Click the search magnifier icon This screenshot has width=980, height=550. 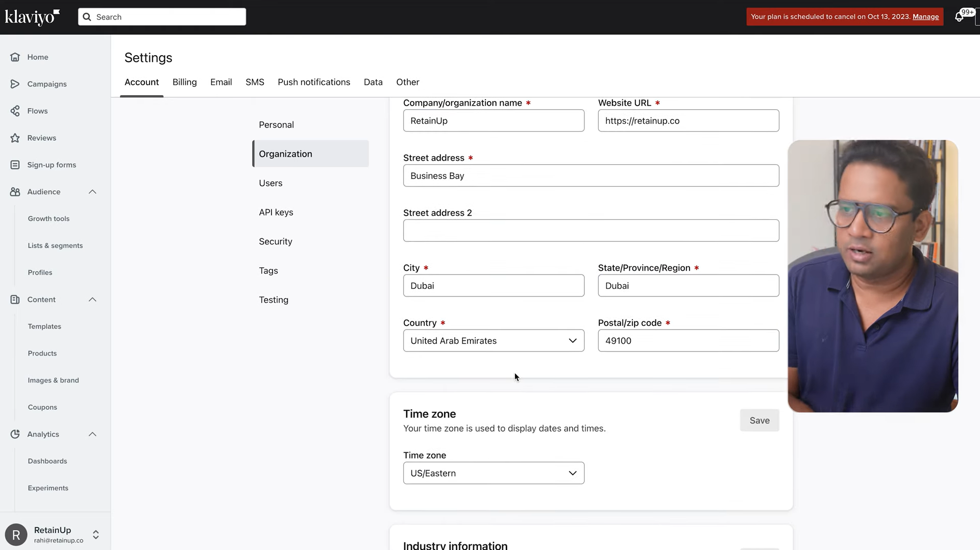(87, 17)
